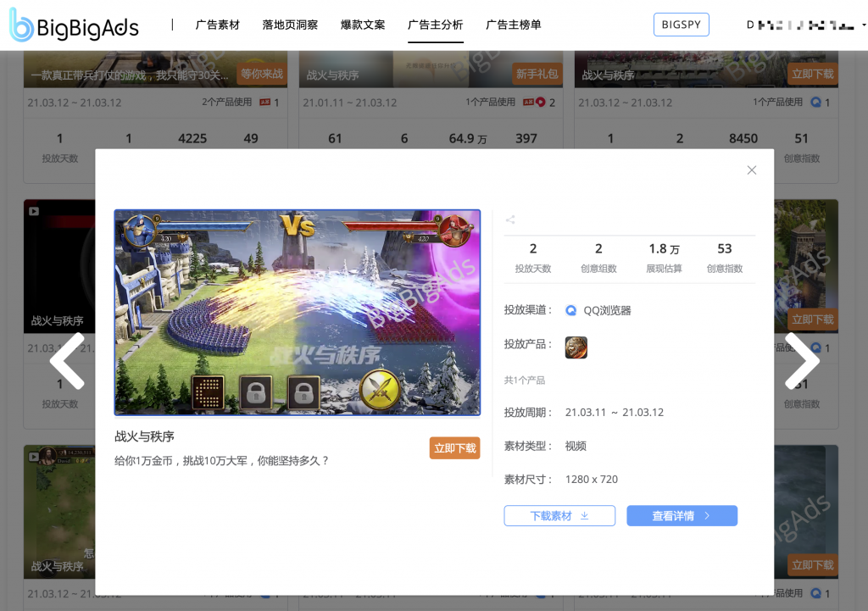Click the 共1个产品 text
The image size is (868, 611).
click(x=524, y=380)
